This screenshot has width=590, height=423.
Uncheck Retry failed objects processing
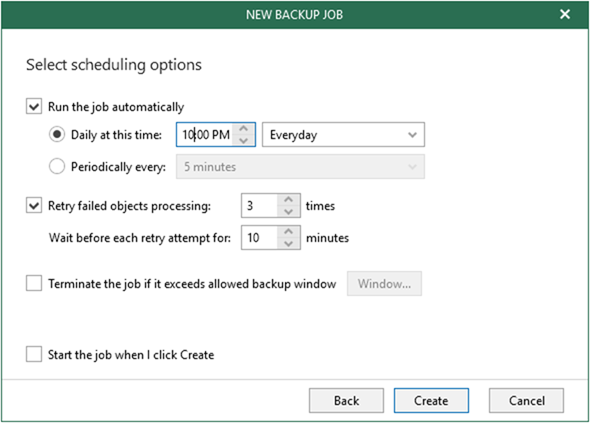(34, 205)
